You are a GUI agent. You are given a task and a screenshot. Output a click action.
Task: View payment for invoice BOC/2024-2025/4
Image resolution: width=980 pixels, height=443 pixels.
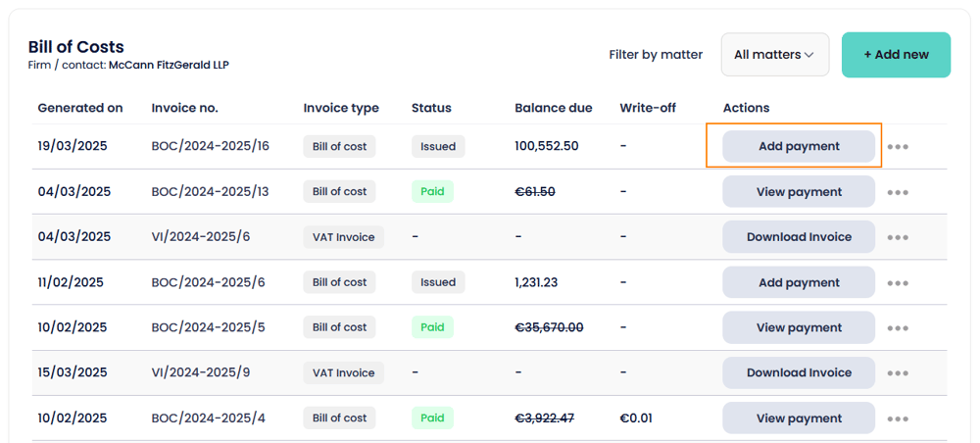799,418
